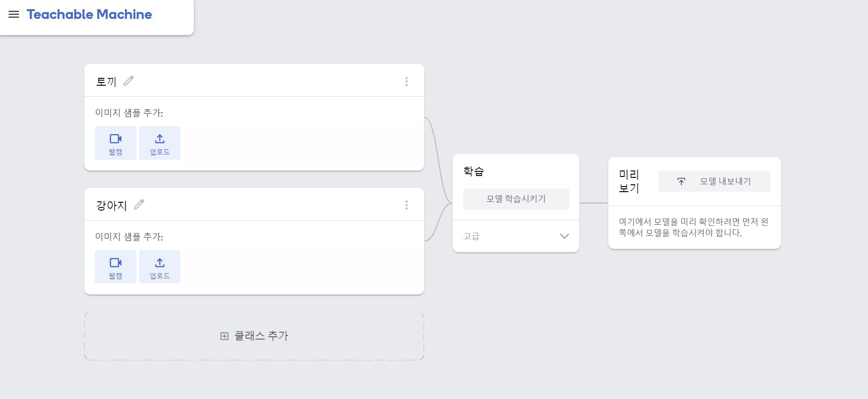Click 업로드 button in 강아지 class
This screenshot has width=868, height=399.
160,267
